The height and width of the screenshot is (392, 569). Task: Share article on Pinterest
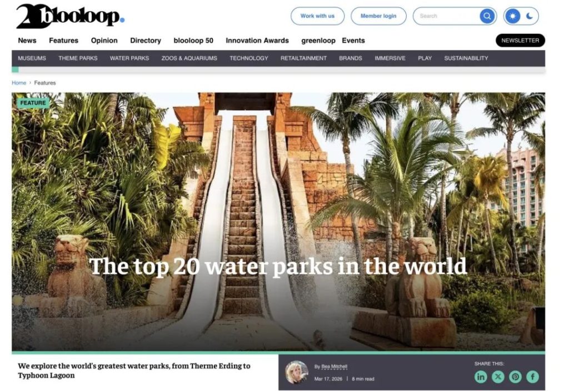pyautogui.click(x=515, y=377)
